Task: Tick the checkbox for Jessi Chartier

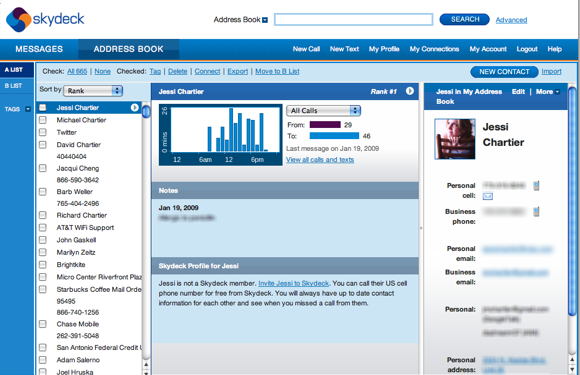Action: tap(43, 108)
